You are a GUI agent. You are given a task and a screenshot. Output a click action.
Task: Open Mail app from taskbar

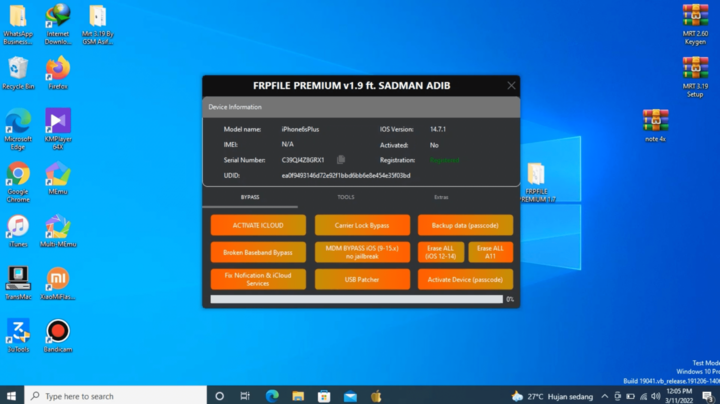(350, 396)
